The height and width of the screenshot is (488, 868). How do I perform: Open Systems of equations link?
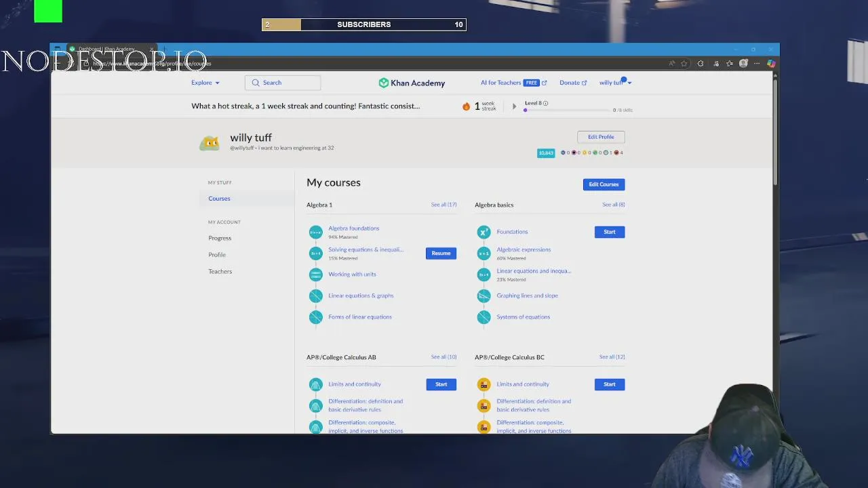(x=523, y=317)
